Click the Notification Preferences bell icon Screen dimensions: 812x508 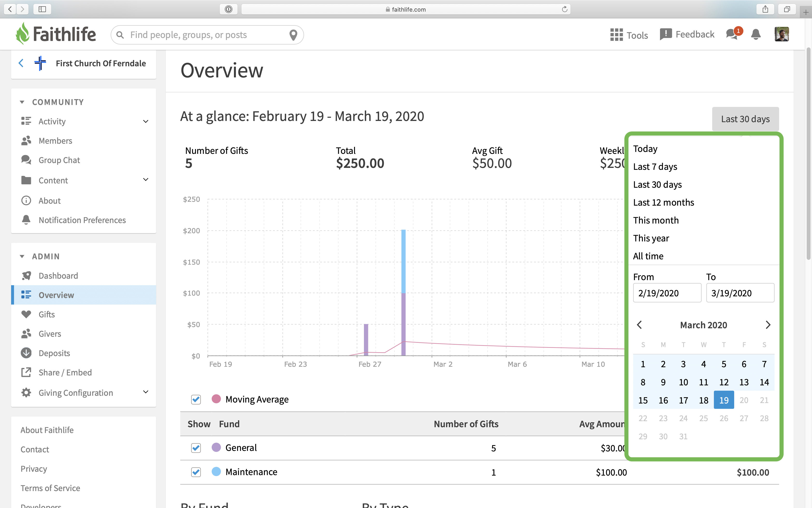pos(26,220)
